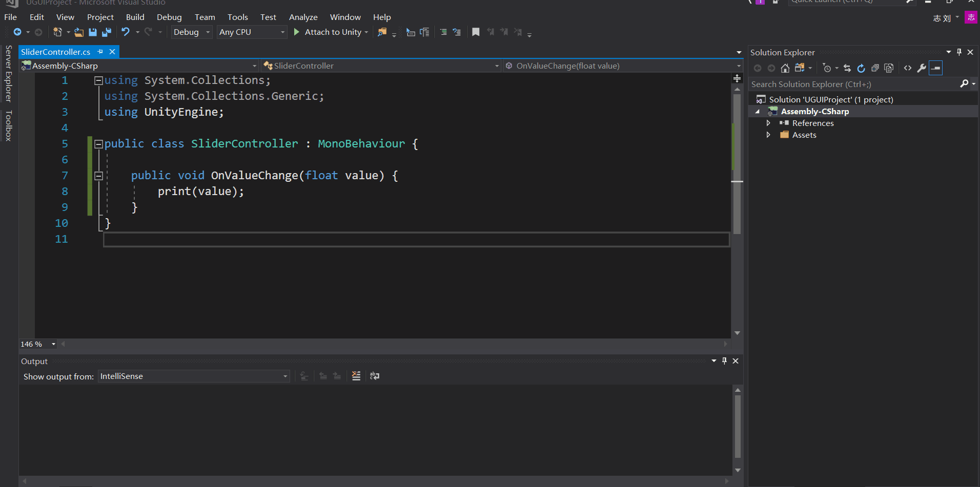Toggle Sync with Active Document in Solution Explorer
The width and height of the screenshot is (980, 487).
click(x=847, y=68)
